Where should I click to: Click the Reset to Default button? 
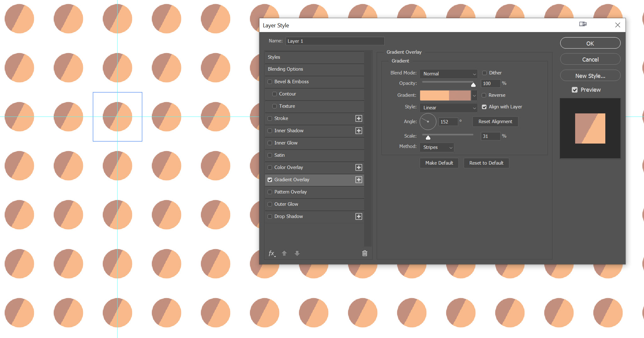coord(486,163)
